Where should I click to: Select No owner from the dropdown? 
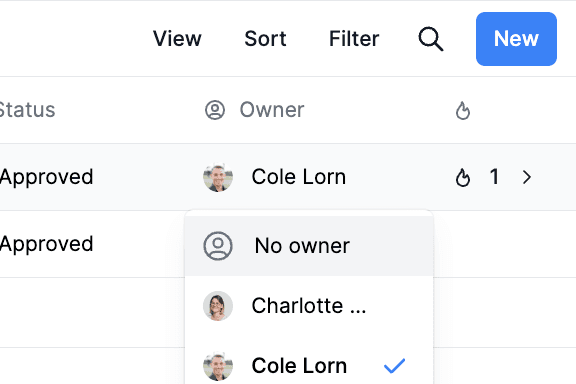coord(309,246)
